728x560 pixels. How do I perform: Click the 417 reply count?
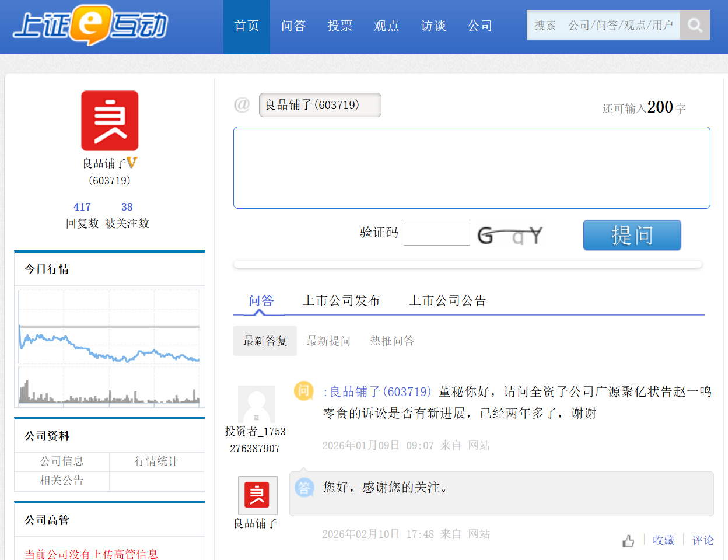pos(82,207)
